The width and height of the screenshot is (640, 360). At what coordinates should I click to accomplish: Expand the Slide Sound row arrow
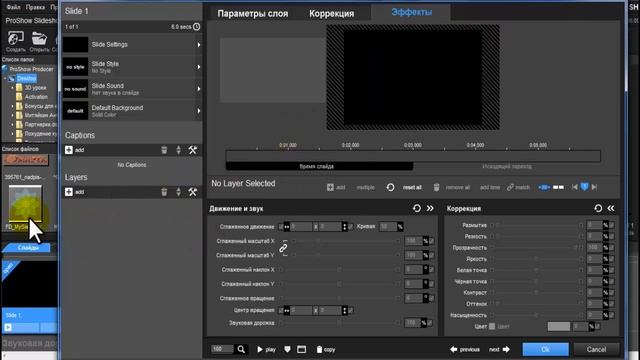click(x=199, y=89)
